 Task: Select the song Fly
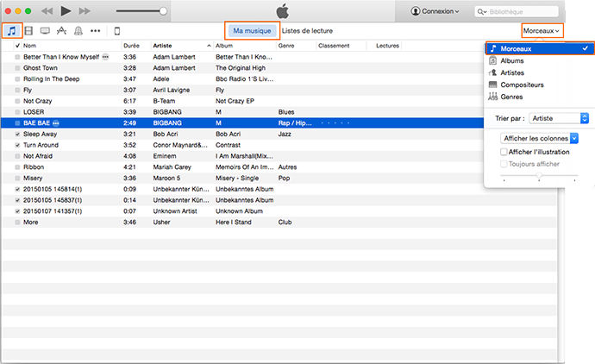[28, 90]
